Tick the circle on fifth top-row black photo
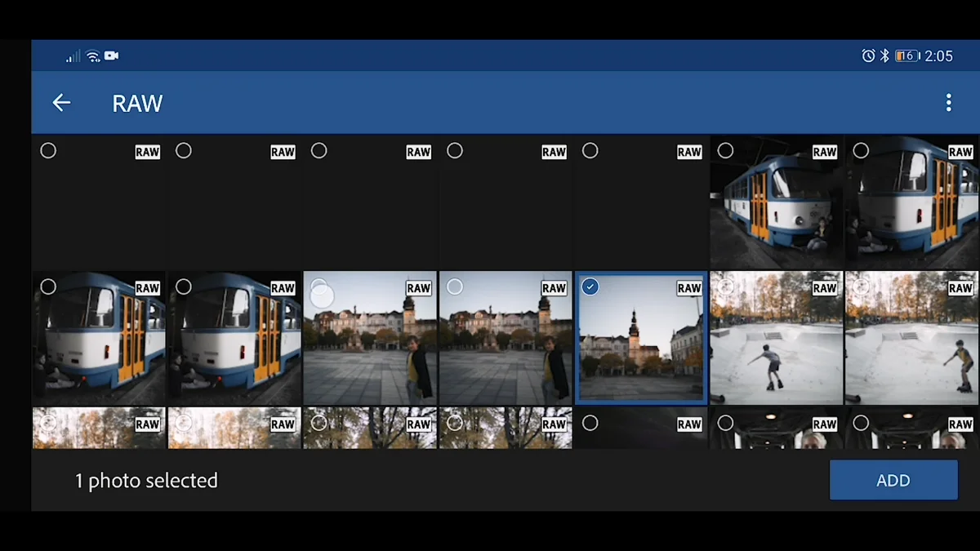This screenshot has width=980, height=551. pos(590,150)
